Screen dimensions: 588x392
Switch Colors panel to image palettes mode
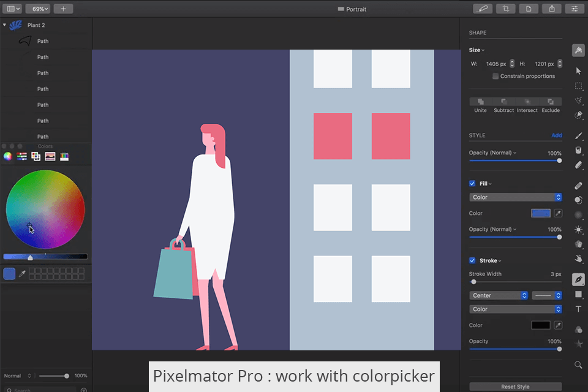pos(50,156)
